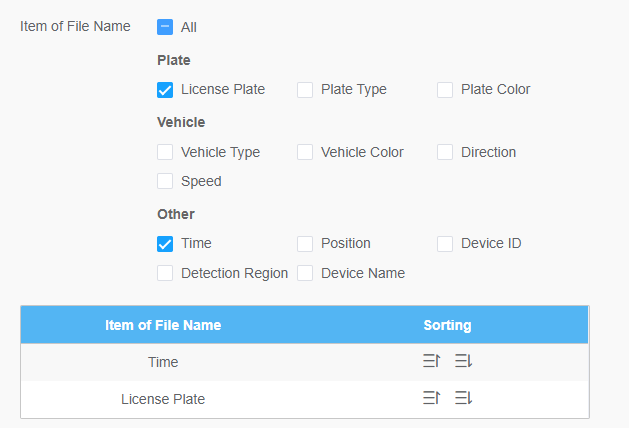Check the Vehicle Color option

click(x=305, y=153)
